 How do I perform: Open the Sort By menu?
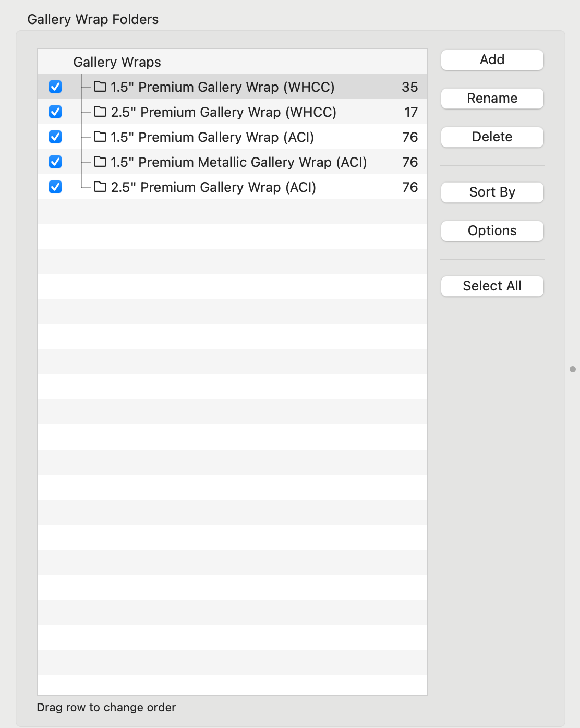point(492,192)
